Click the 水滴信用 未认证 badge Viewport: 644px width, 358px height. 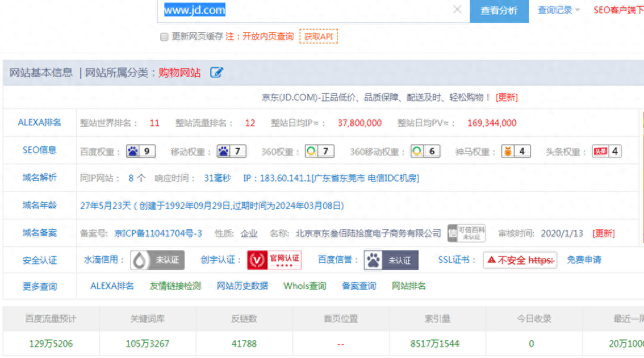(x=157, y=260)
